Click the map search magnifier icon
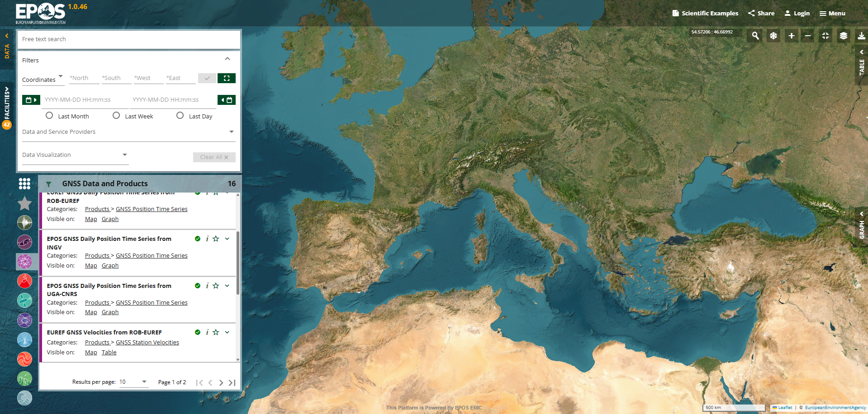868x414 pixels. tap(755, 36)
